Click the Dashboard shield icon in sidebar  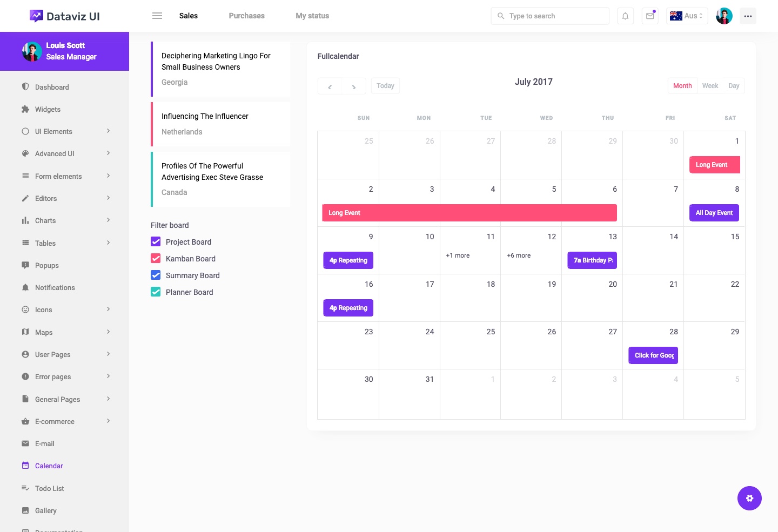tap(25, 87)
